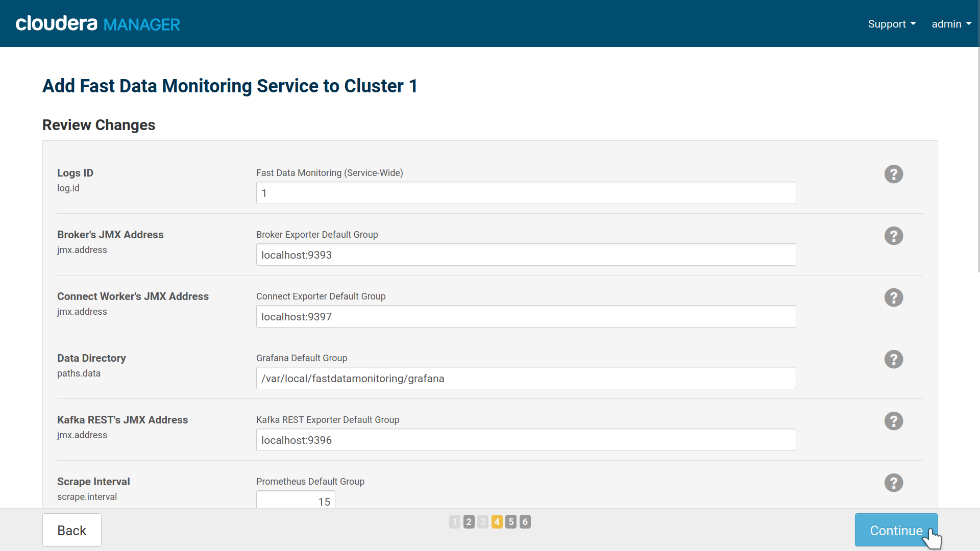Open help for Broker's JMX Address
The image size is (980, 551).
coord(894,236)
